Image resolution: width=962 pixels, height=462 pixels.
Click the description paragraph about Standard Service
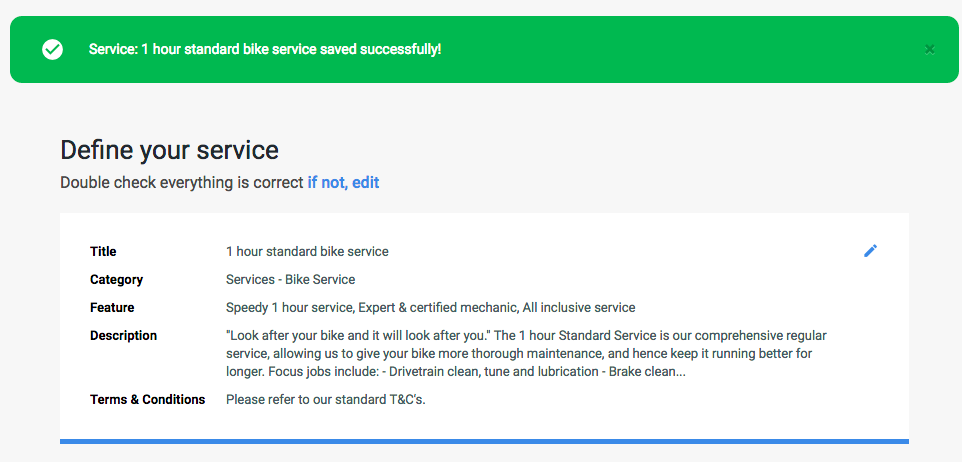pyautogui.click(x=526, y=353)
